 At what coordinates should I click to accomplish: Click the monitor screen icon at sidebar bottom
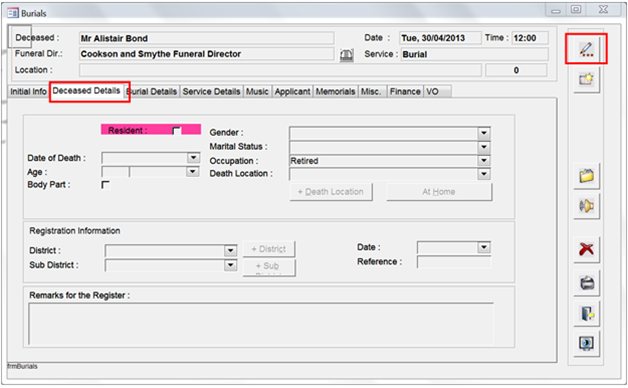click(x=586, y=344)
